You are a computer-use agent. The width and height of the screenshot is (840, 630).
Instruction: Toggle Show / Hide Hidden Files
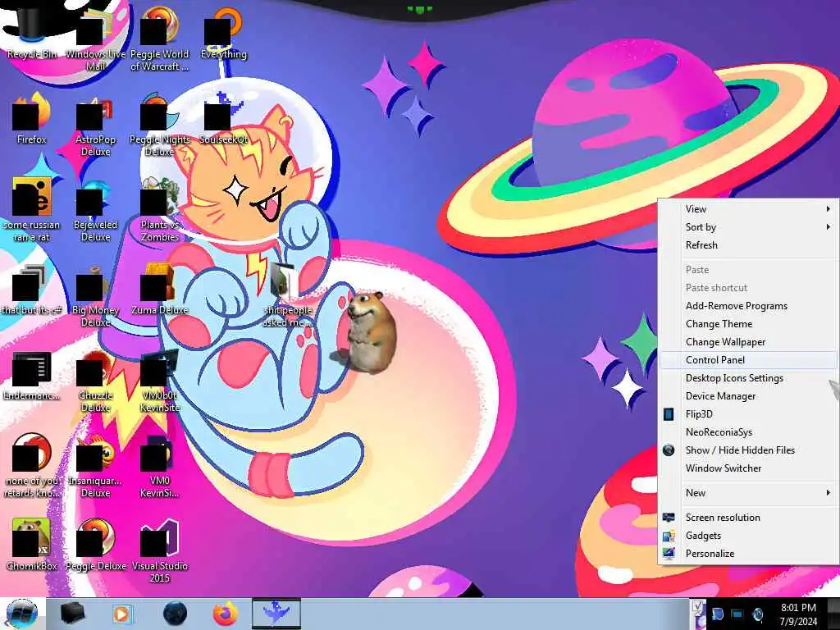click(x=748, y=450)
